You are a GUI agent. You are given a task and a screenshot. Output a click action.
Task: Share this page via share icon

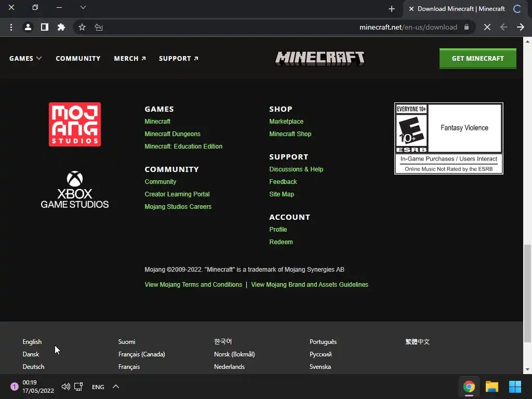coord(98,27)
